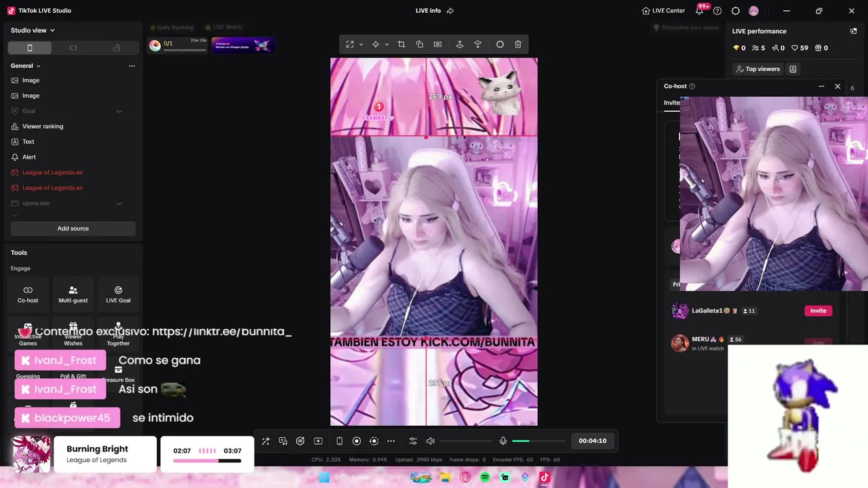Viewport: 868px width, 488px height.
Task: Open Spotify from the taskbar
Action: (x=485, y=478)
